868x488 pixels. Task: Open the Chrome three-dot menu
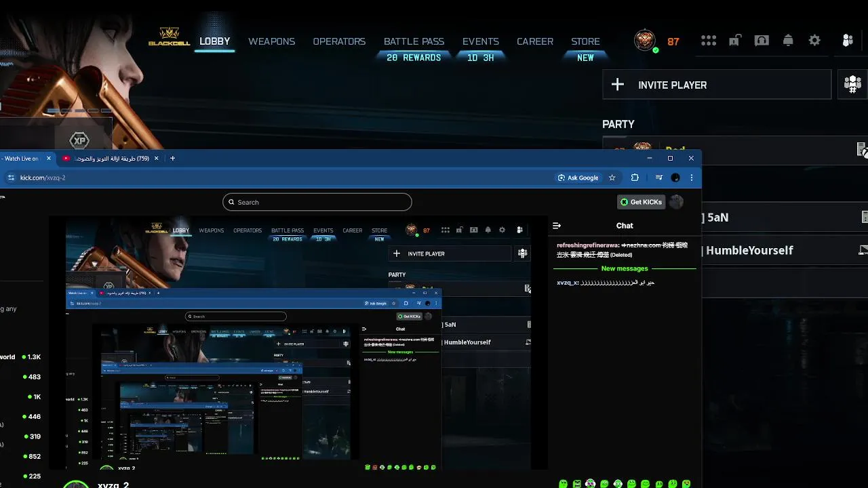tap(692, 178)
